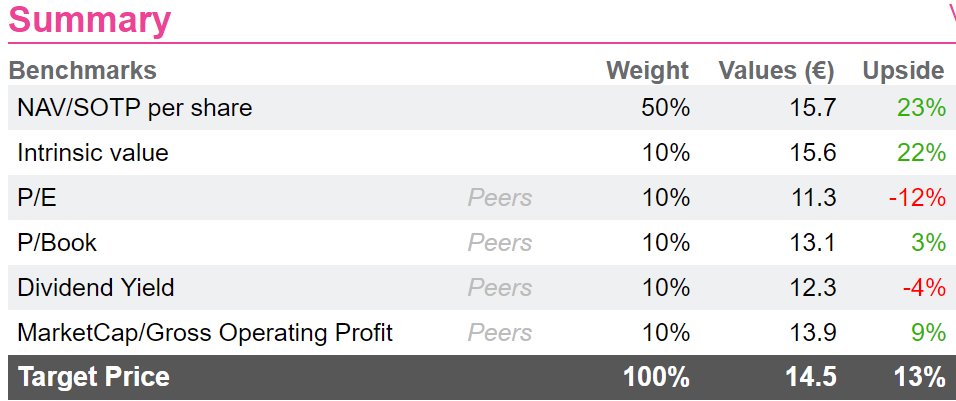
Task: Click the Summary heading
Action: (x=89, y=20)
